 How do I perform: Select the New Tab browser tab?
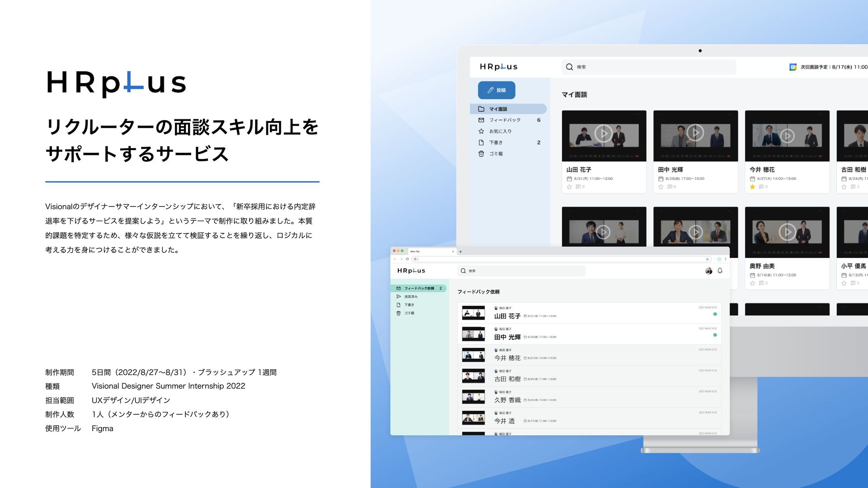tap(431, 252)
